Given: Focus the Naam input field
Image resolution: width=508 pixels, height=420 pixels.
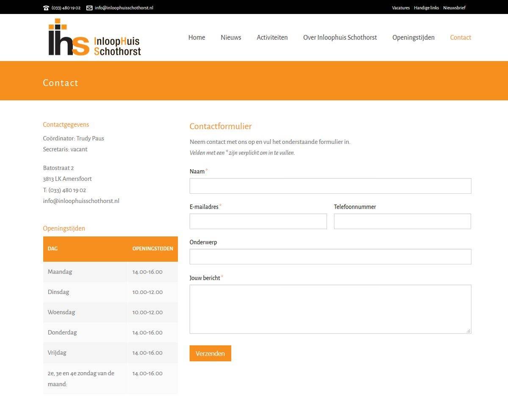Looking at the screenshot, I should pos(330,186).
